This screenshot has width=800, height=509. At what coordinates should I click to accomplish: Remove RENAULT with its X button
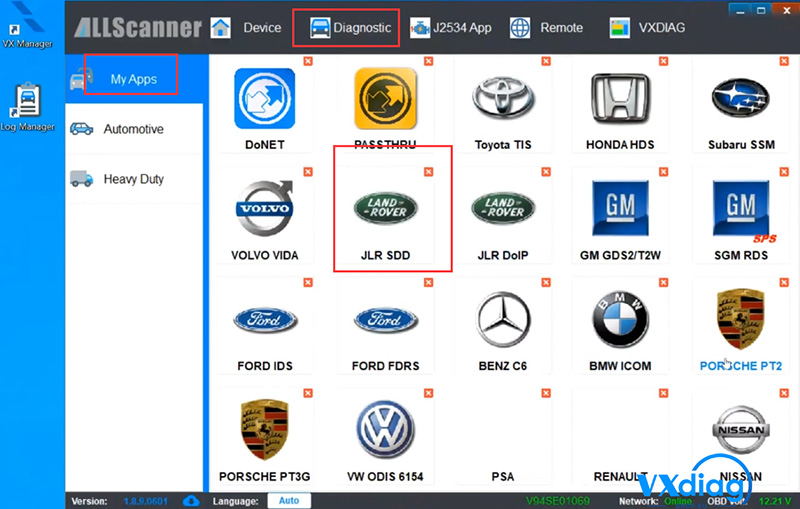click(663, 393)
